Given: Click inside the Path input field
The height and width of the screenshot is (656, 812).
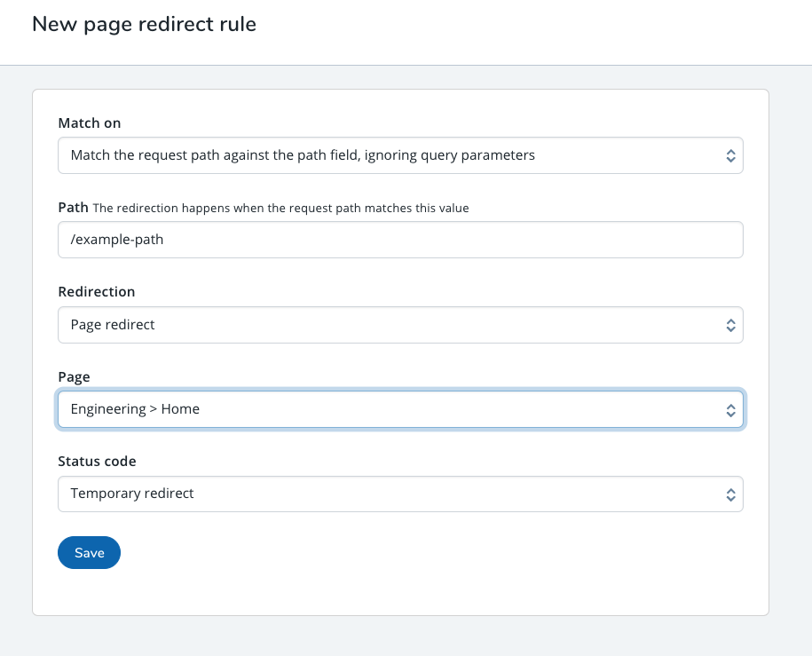Looking at the screenshot, I should (x=399, y=239).
